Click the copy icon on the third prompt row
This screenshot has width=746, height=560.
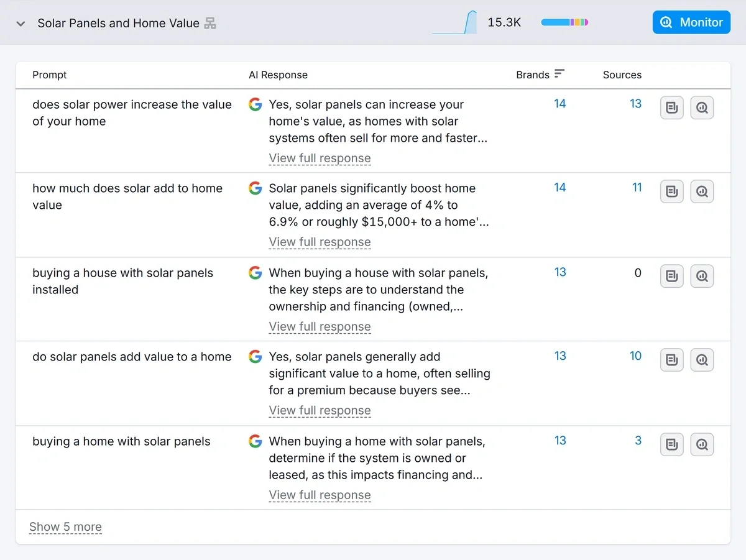(671, 276)
